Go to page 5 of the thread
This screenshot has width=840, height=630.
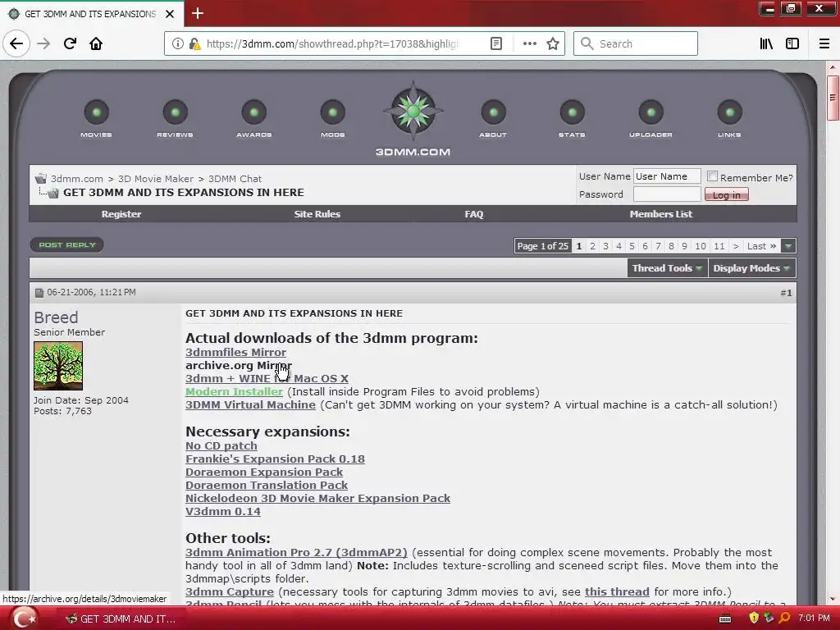pyautogui.click(x=632, y=246)
